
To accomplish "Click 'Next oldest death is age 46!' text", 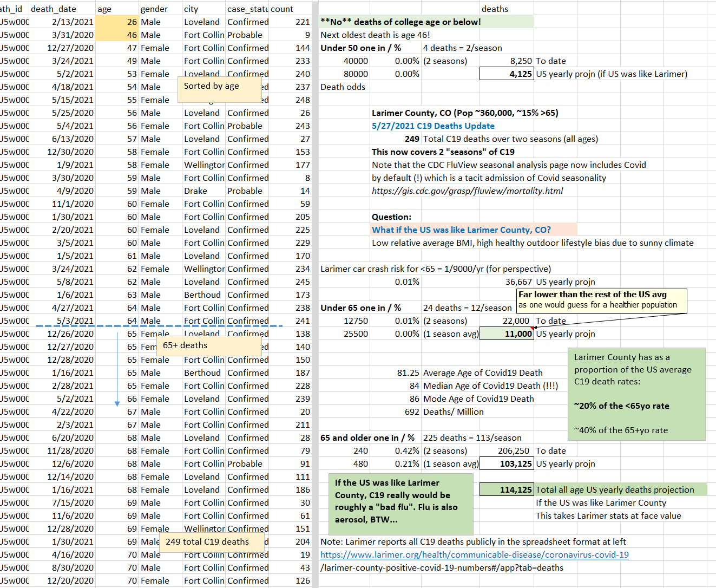I will (x=375, y=35).
